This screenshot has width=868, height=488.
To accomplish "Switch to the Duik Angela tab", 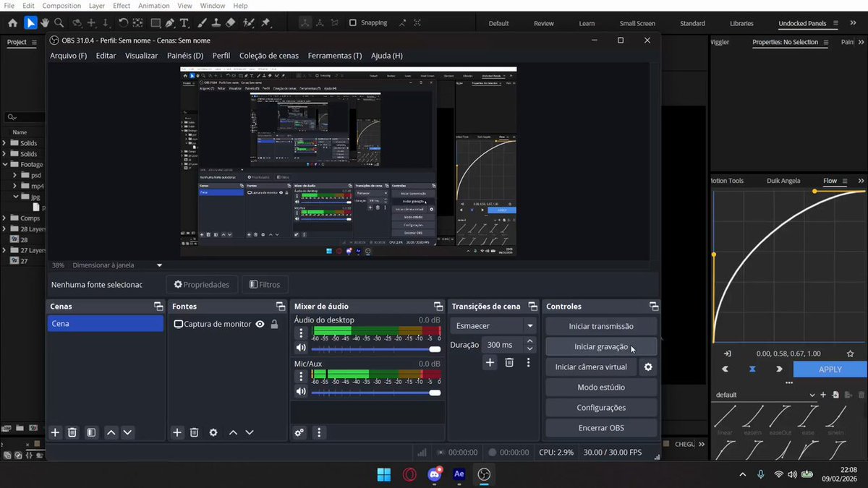I will click(x=783, y=181).
